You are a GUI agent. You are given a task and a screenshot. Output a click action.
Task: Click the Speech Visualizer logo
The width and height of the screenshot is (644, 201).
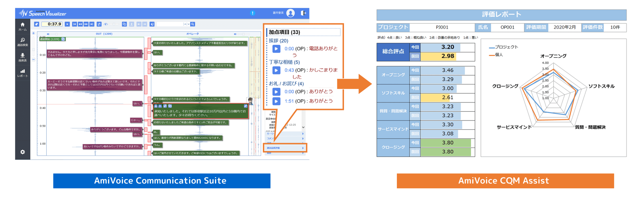pos(42,13)
